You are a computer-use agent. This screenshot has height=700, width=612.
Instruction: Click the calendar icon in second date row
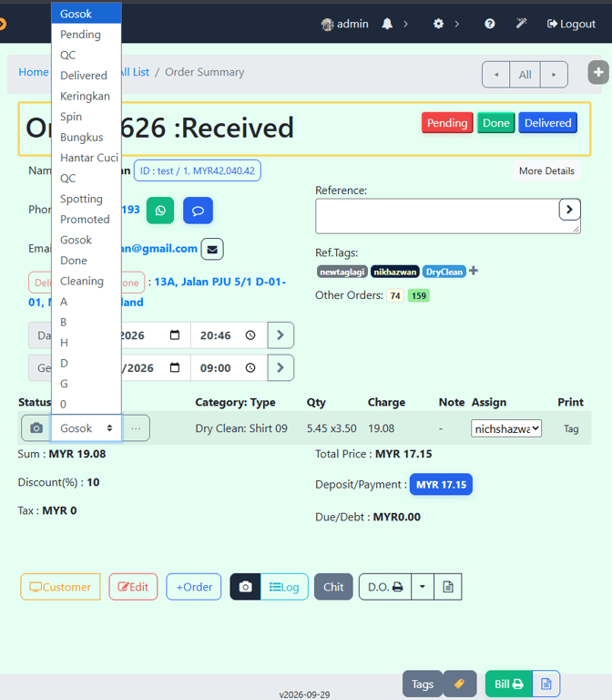click(x=175, y=368)
